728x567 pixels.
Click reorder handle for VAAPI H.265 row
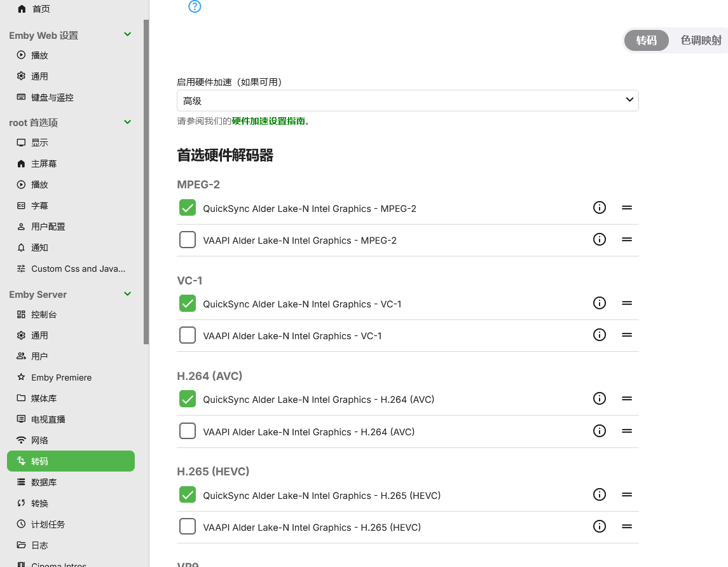tap(627, 526)
